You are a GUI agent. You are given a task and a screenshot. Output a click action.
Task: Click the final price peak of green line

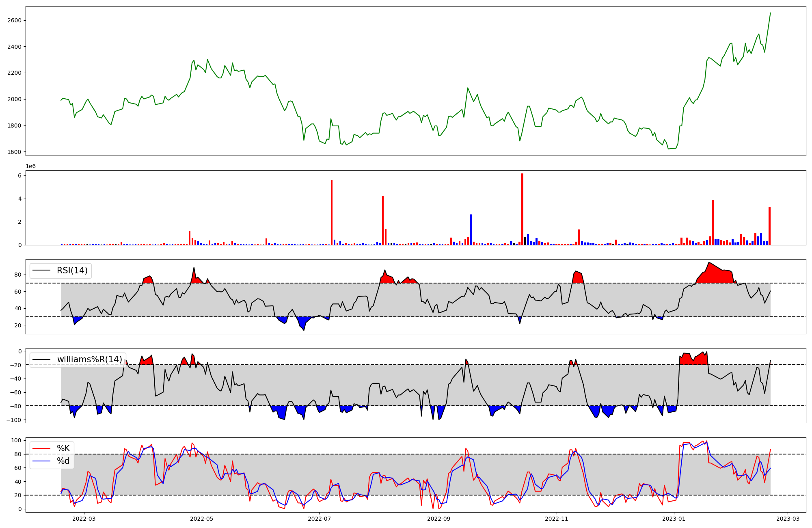pyautogui.click(x=770, y=13)
